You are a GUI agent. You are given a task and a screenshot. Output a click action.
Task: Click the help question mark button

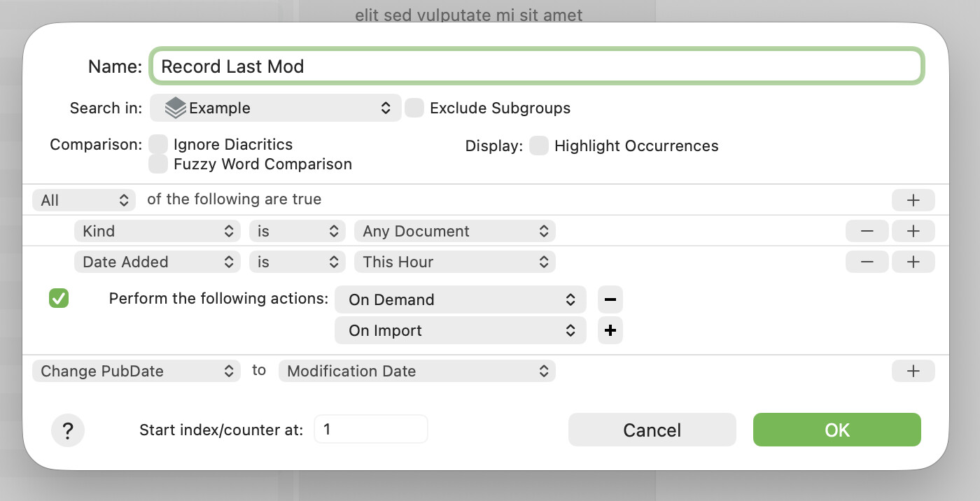68,430
